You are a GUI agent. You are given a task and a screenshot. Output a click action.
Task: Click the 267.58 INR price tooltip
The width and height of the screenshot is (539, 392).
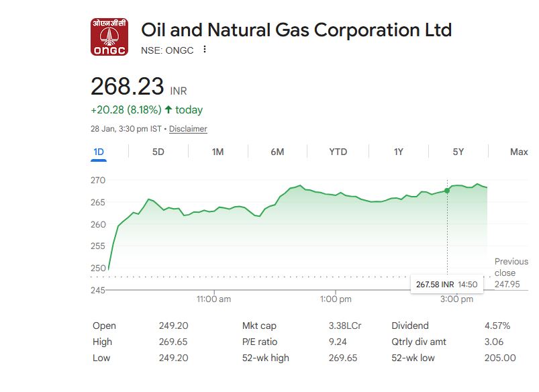click(x=446, y=285)
